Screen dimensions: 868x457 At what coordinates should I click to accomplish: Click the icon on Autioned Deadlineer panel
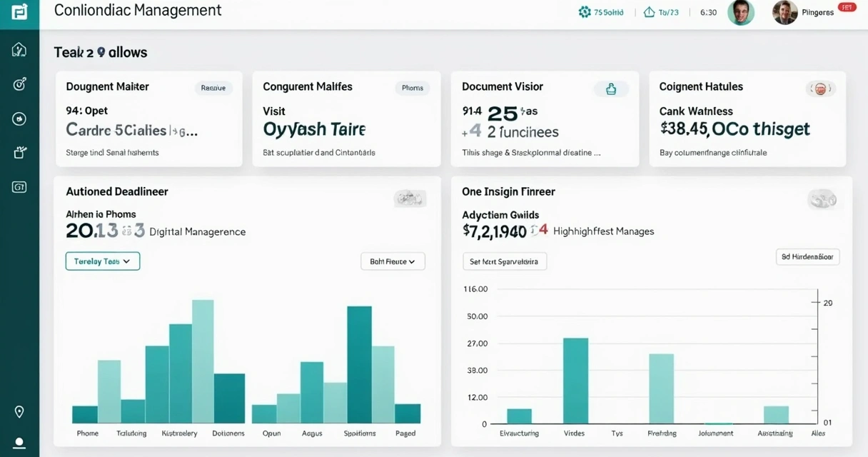tap(410, 199)
